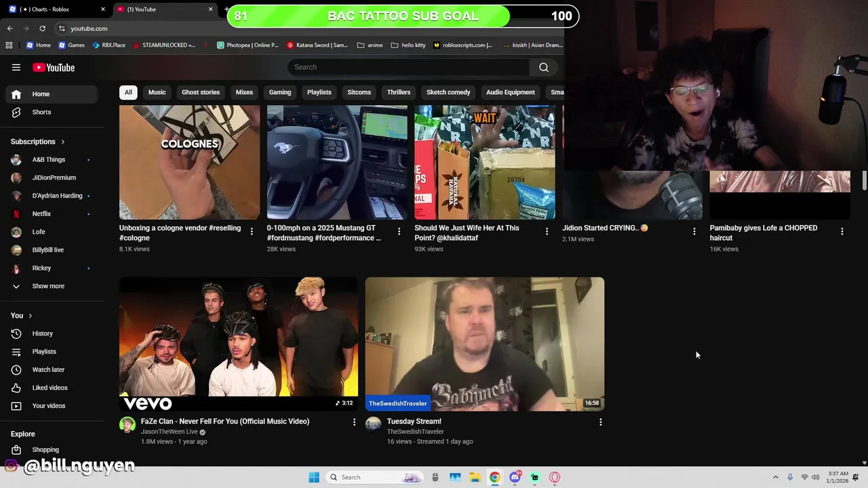Open options menu for cologne unboxing short
This screenshot has width=868, height=488.
pyautogui.click(x=252, y=232)
